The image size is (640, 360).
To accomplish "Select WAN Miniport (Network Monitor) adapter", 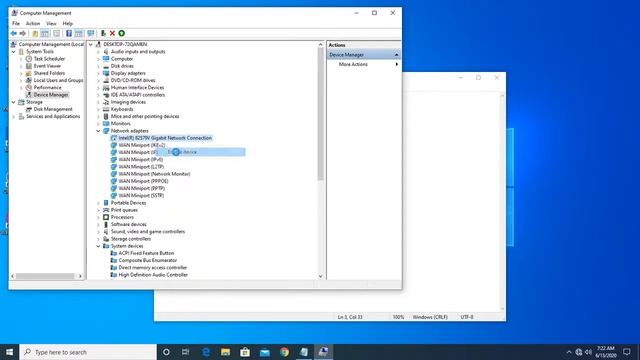I will coord(154,174).
